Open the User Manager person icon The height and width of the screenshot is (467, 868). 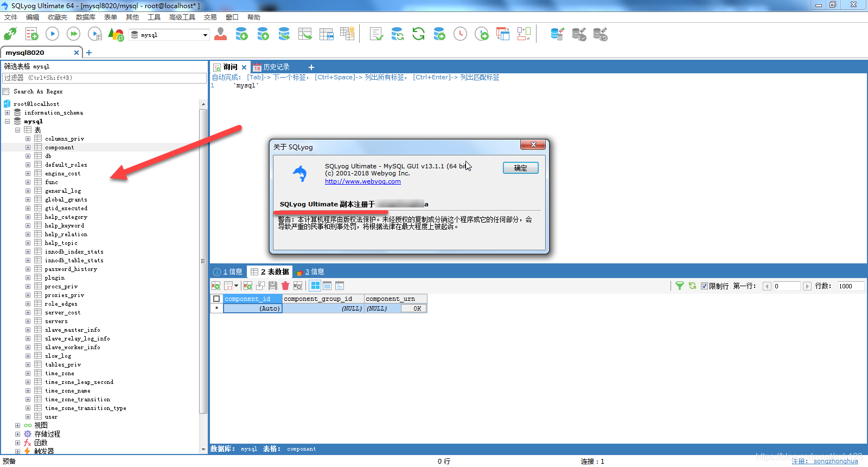(x=221, y=34)
